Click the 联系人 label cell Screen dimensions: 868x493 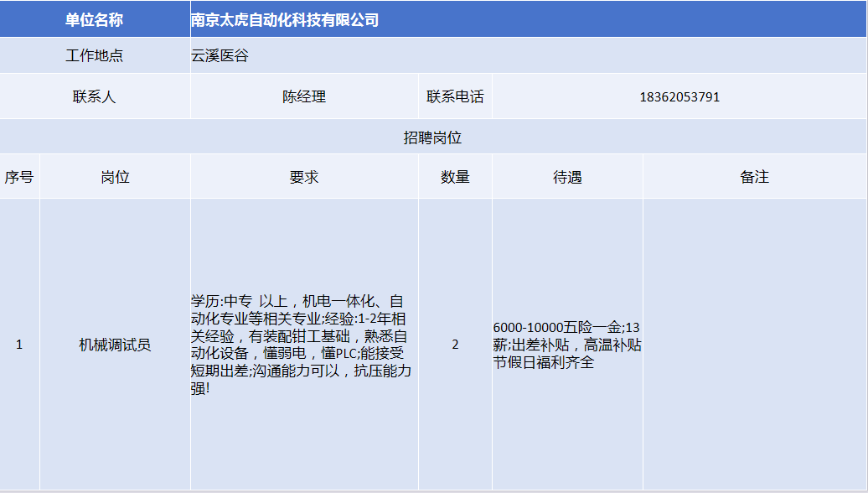[x=95, y=96]
